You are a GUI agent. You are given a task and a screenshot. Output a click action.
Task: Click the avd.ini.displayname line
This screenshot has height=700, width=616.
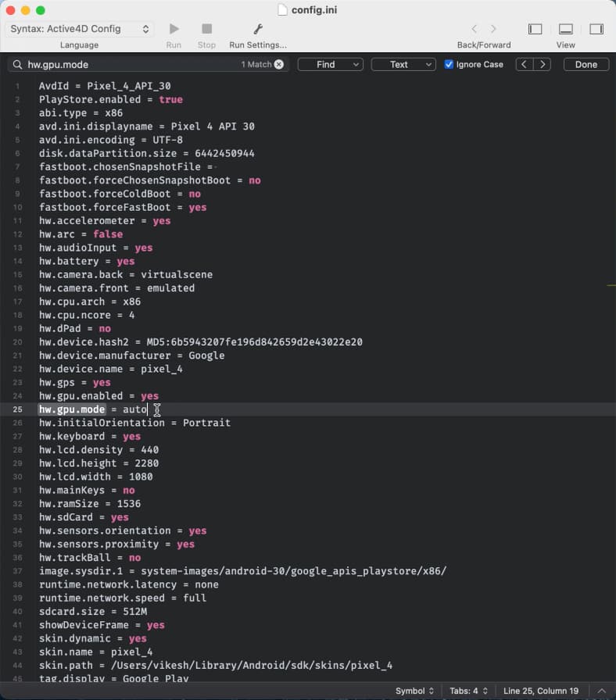146,127
